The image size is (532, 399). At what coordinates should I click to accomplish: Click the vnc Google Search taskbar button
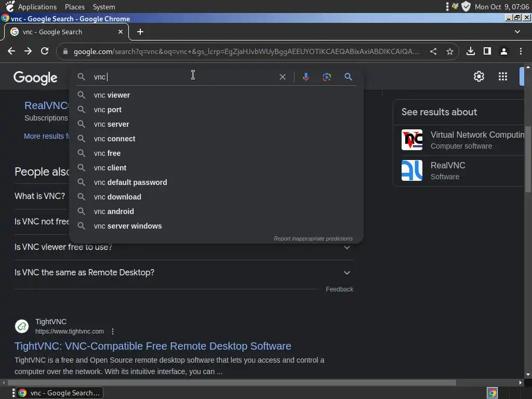60,393
